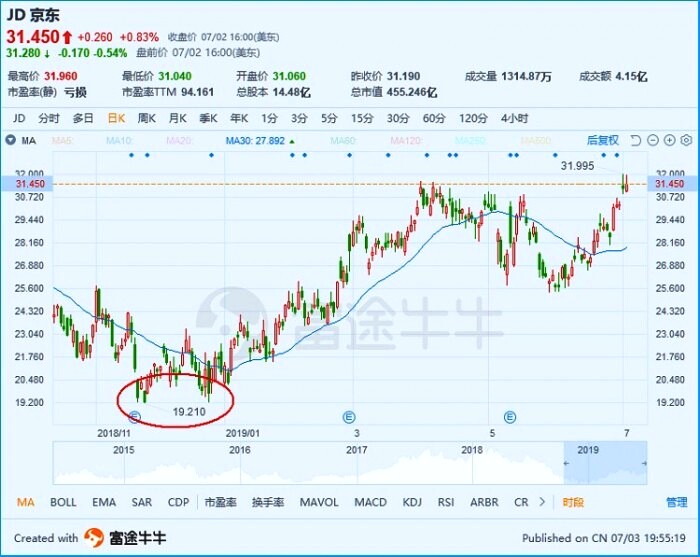Image resolution: width=700 pixels, height=557 pixels.
Task: Select the MACD indicator
Action: coord(371,502)
